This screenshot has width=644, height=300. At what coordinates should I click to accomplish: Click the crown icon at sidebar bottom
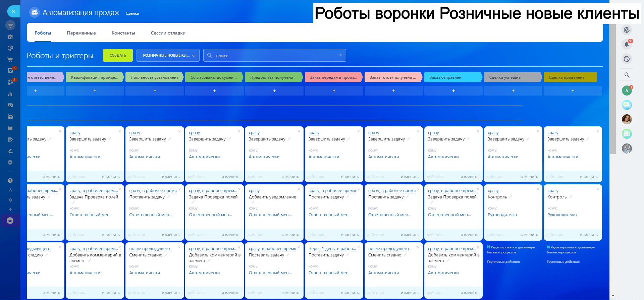[10, 221]
